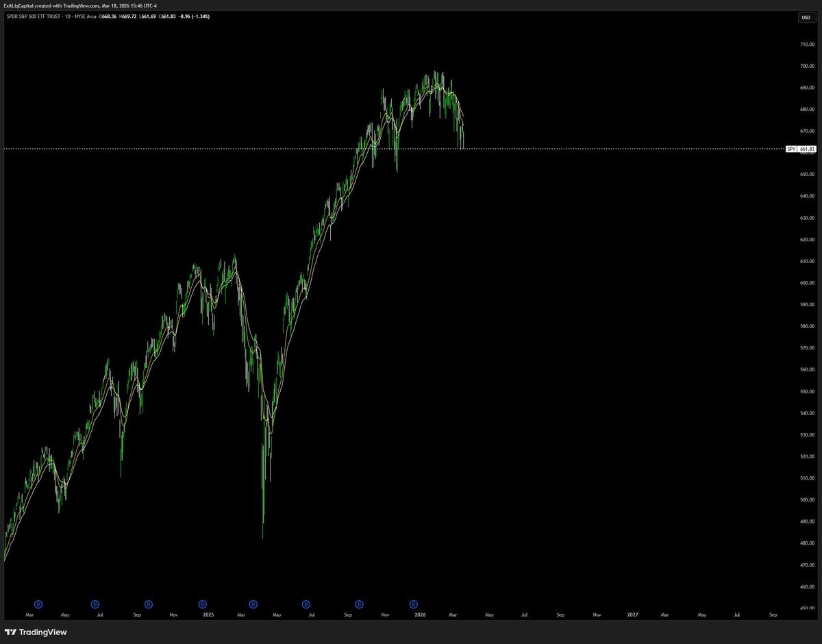
Task: Click the 2026 year label on time axis
Action: pyautogui.click(x=420, y=615)
